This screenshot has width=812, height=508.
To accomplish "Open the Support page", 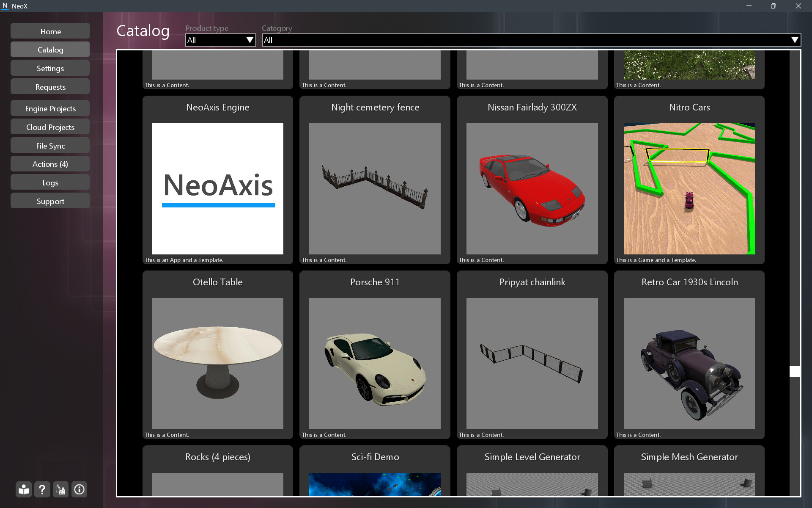I will (50, 201).
